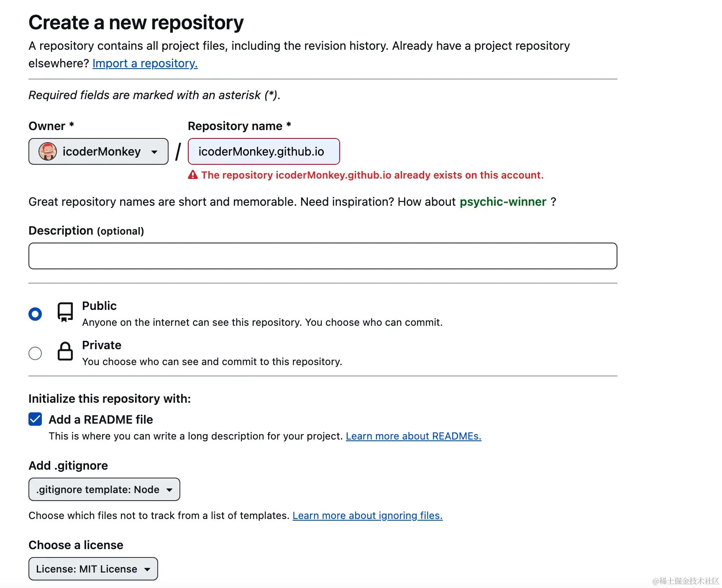This screenshot has width=722, height=588.
Task: Click the repository already exists error message
Action: [372, 175]
